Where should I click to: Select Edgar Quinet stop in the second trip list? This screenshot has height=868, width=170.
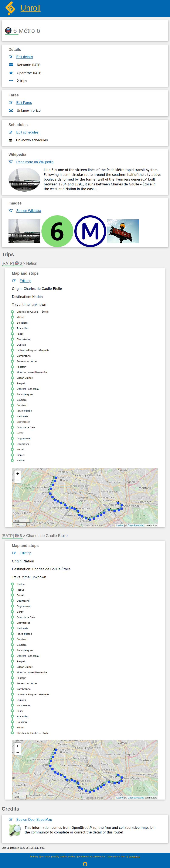pyautogui.click(x=25, y=667)
